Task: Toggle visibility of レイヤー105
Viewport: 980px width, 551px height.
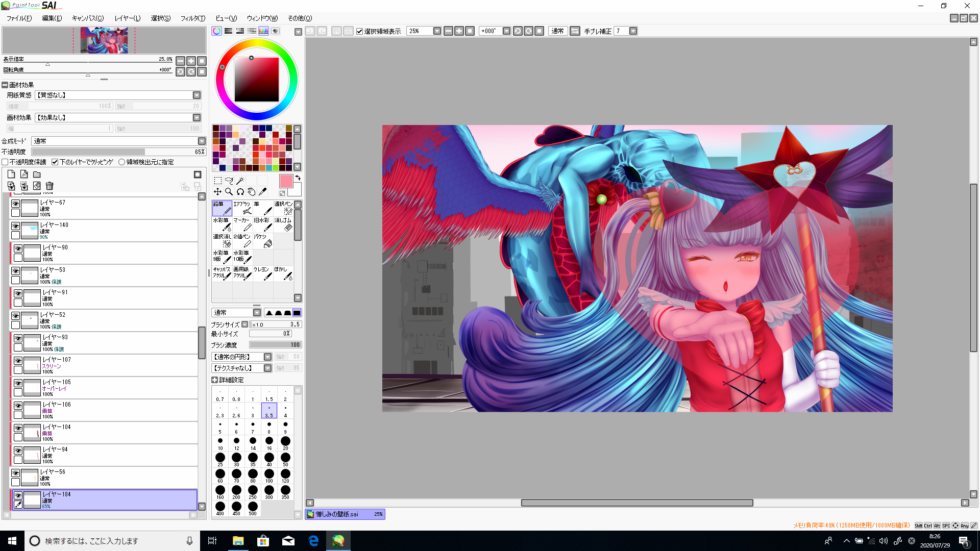Action: click(18, 383)
